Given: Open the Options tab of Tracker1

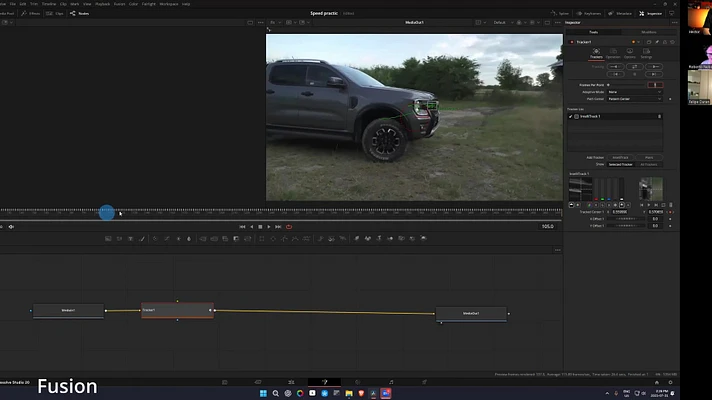Looking at the screenshot, I should (630, 54).
